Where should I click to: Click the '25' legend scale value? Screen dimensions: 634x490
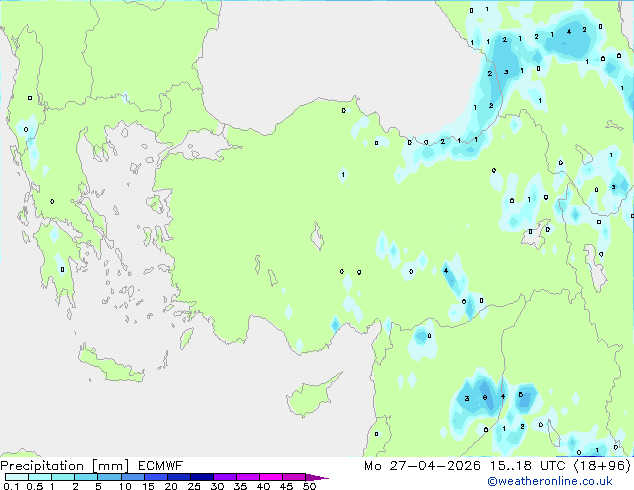194,486
